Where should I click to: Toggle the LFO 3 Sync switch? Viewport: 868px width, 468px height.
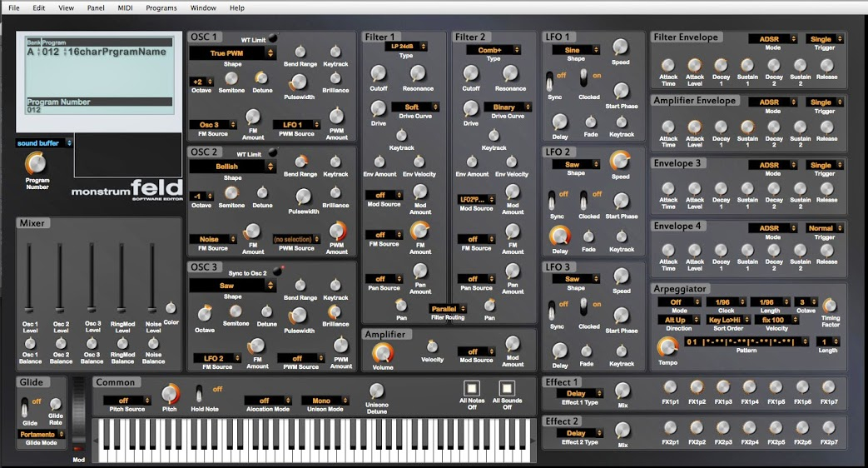552,311
